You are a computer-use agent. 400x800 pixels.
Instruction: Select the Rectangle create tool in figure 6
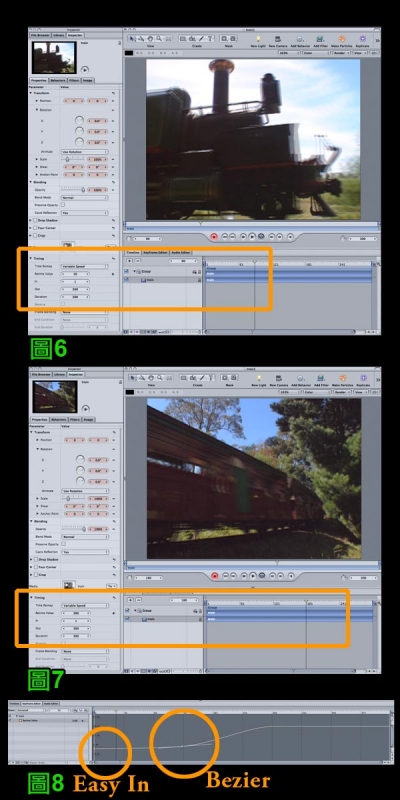[x=183, y=38]
